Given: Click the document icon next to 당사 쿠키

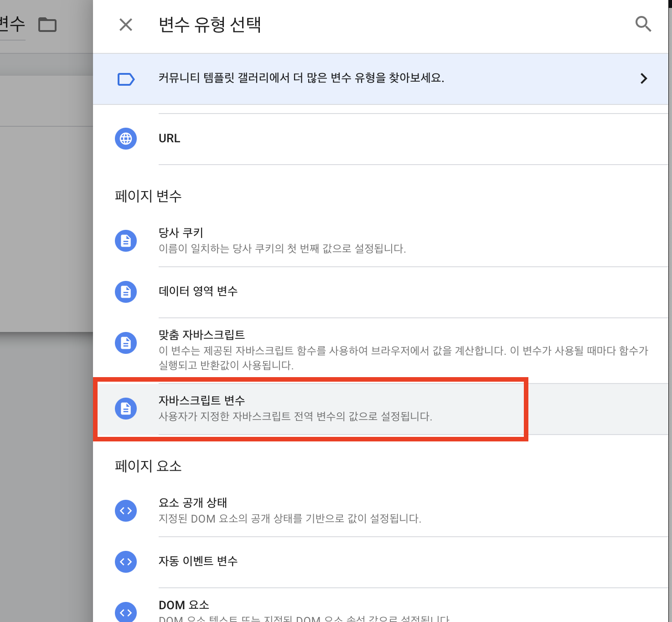Looking at the screenshot, I should point(125,241).
